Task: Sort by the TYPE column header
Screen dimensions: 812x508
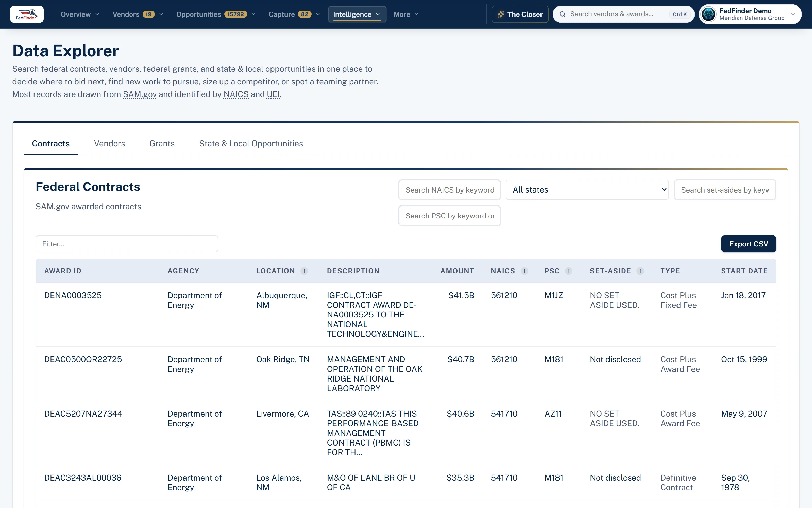Action: (670, 271)
